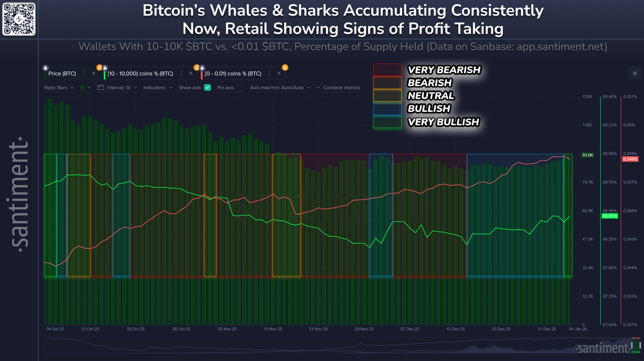Screen dimensions: 644x361
Task: Open the kebab menu on Price (BTC) metric
Action: tap(84, 74)
